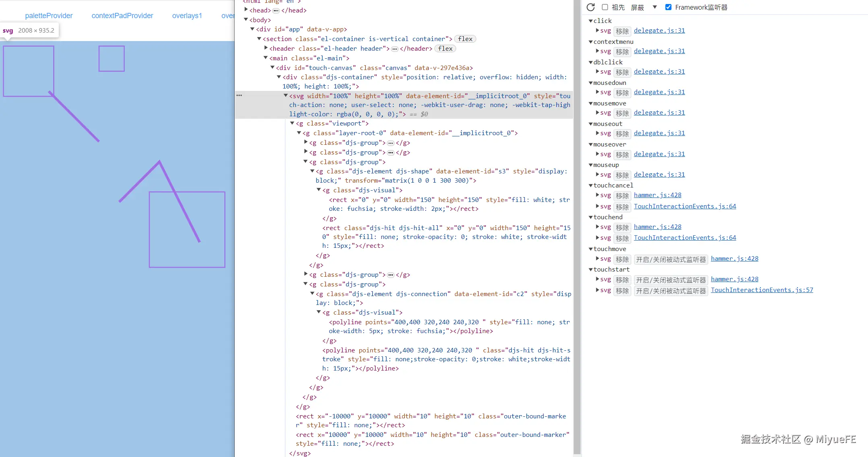This screenshot has width=868, height=457.
Task: Collapse the mousedown listener group
Action: (x=591, y=83)
